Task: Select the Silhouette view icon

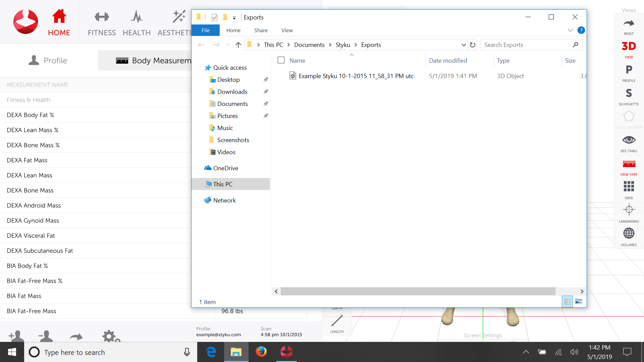Action: 629,94
